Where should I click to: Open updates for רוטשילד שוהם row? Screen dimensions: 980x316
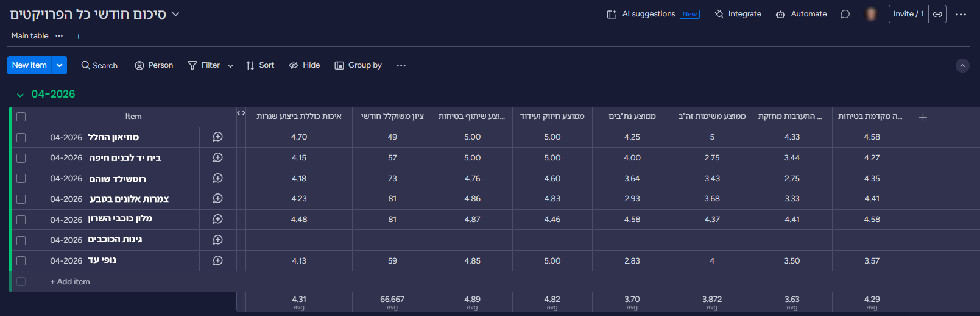(x=217, y=178)
